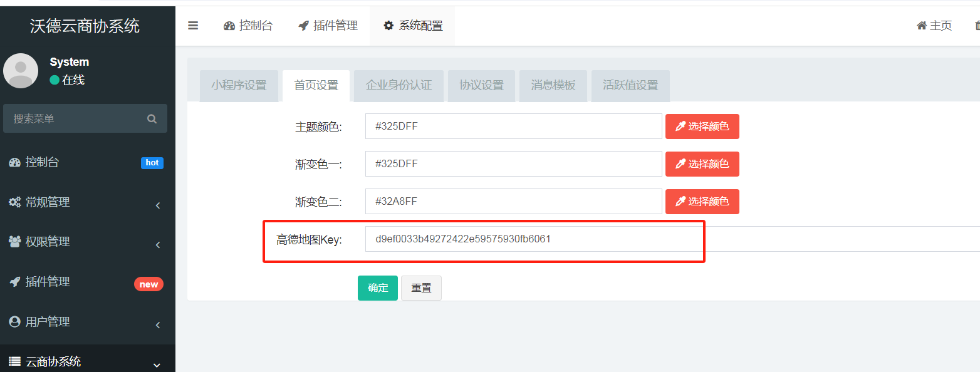This screenshot has height=372, width=980.
Task: Click the System username text
Action: tap(70, 62)
